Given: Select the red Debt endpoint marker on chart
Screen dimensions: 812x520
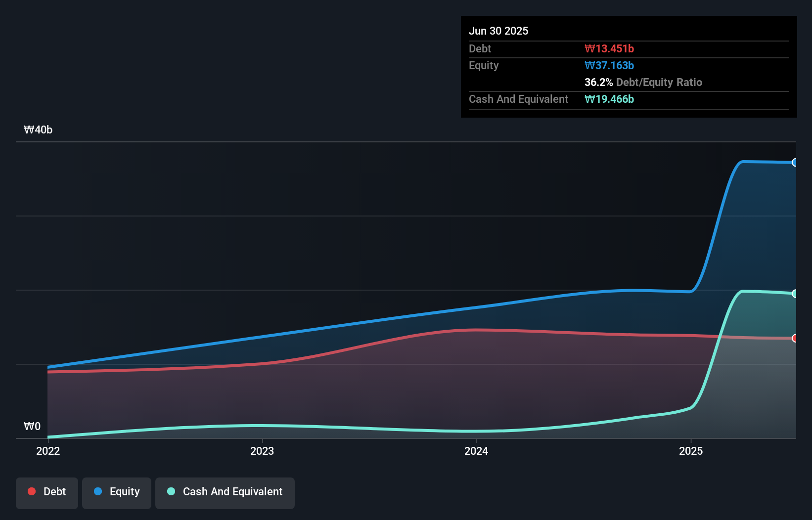Looking at the screenshot, I should pos(795,339).
